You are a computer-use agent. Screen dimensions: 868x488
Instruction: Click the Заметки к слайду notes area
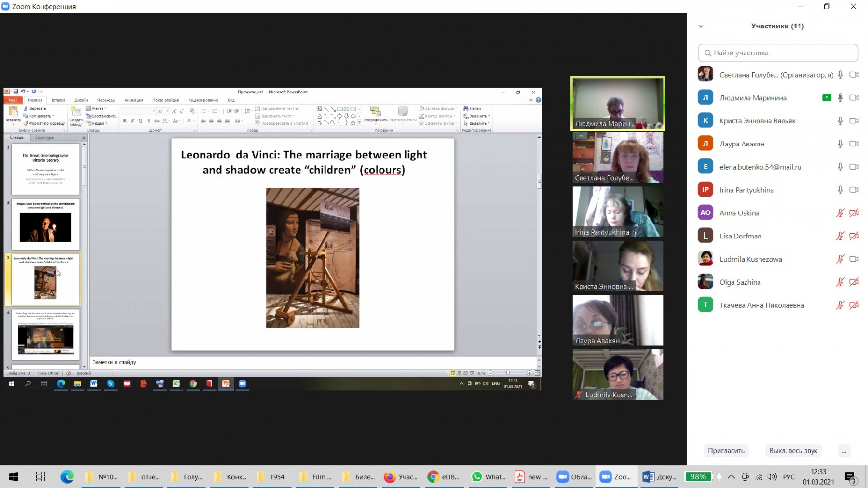tap(313, 362)
